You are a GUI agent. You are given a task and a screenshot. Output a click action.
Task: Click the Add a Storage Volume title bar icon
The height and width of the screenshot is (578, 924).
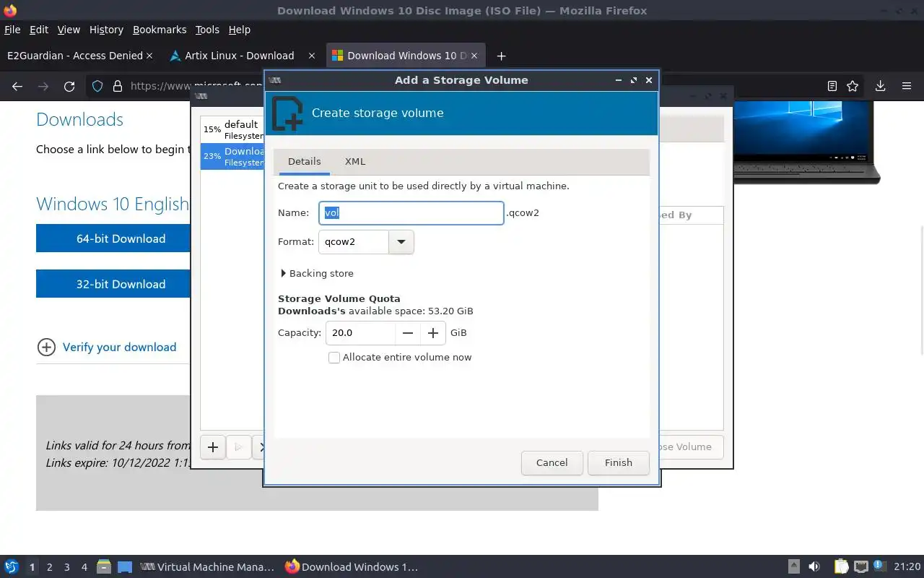[x=274, y=80]
